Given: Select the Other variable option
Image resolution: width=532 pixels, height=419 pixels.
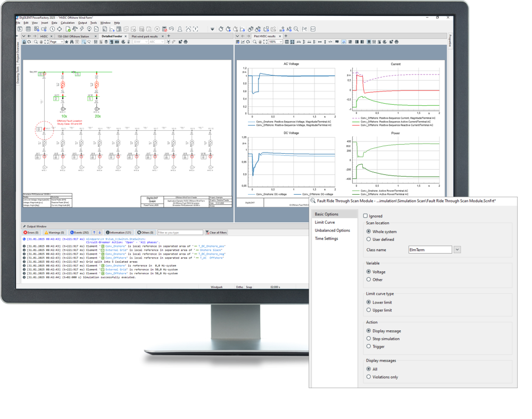Looking at the screenshot, I should [369, 280].
